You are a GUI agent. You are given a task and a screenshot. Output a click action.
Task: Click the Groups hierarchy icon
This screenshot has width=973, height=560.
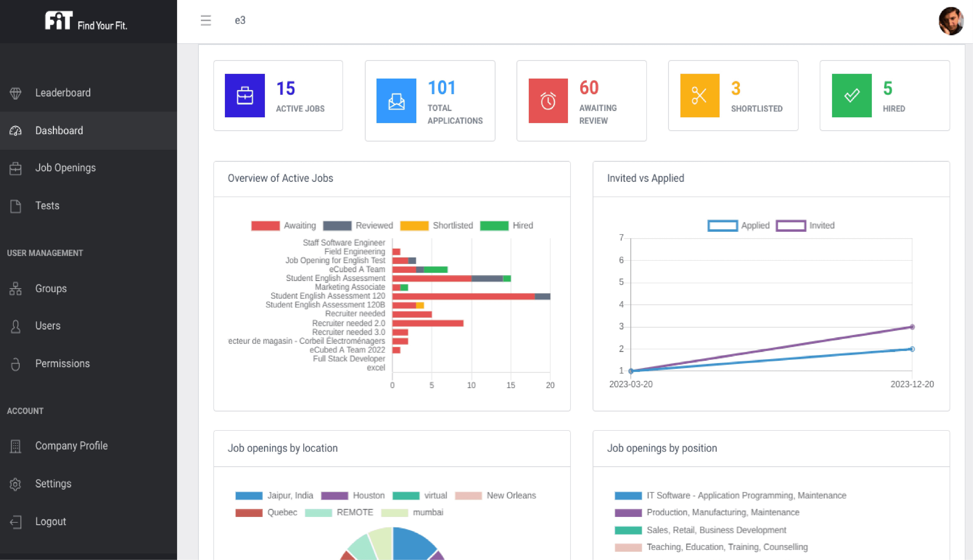click(x=15, y=288)
